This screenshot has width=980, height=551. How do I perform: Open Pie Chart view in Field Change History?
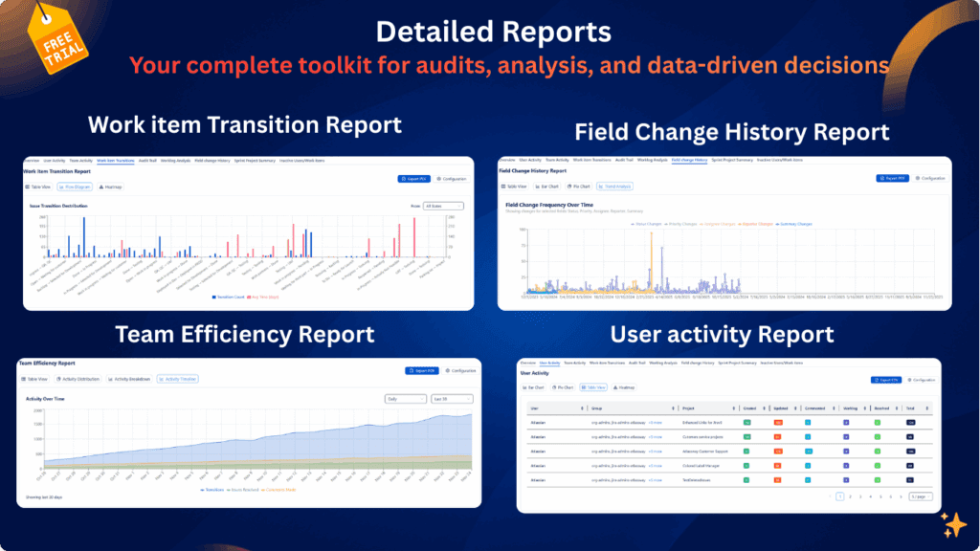[579, 186]
